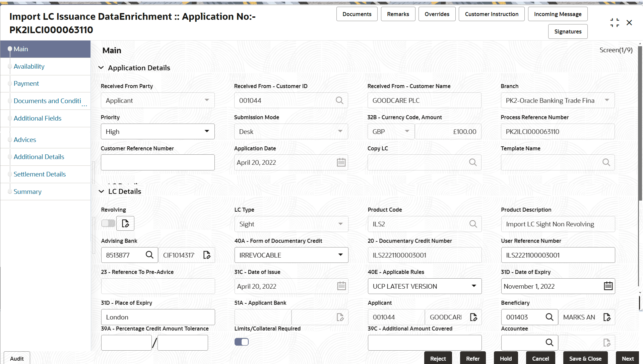
Task: Open the 31D Date of Expiry calendar
Action: coord(608,286)
